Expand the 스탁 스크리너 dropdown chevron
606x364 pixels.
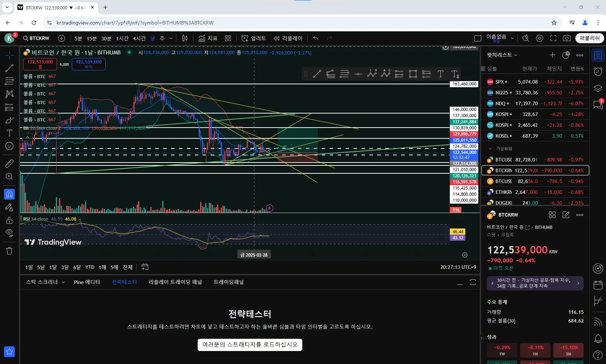[63, 282]
